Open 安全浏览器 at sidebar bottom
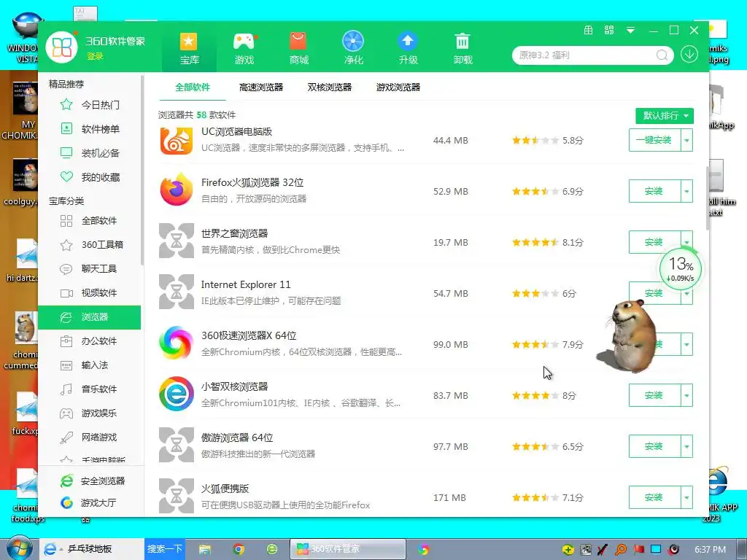Image resolution: width=747 pixels, height=560 pixels. click(93, 481)
